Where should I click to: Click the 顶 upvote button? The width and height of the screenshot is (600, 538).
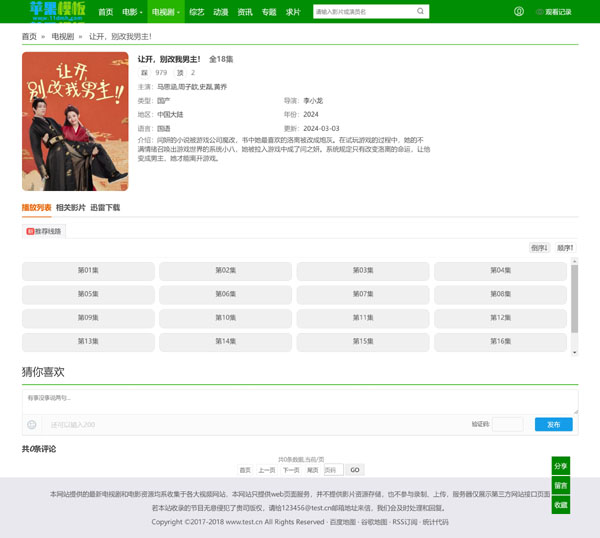(181, 73)
